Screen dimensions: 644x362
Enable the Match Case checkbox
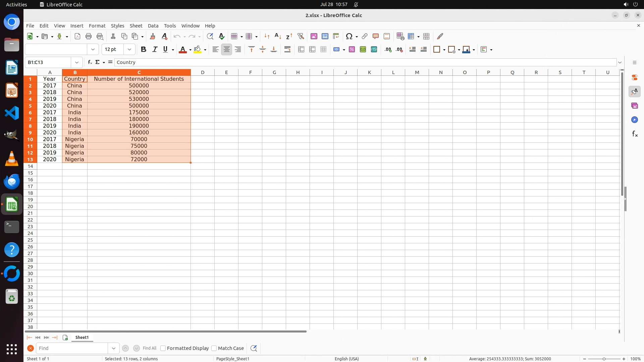click(214, 348)
